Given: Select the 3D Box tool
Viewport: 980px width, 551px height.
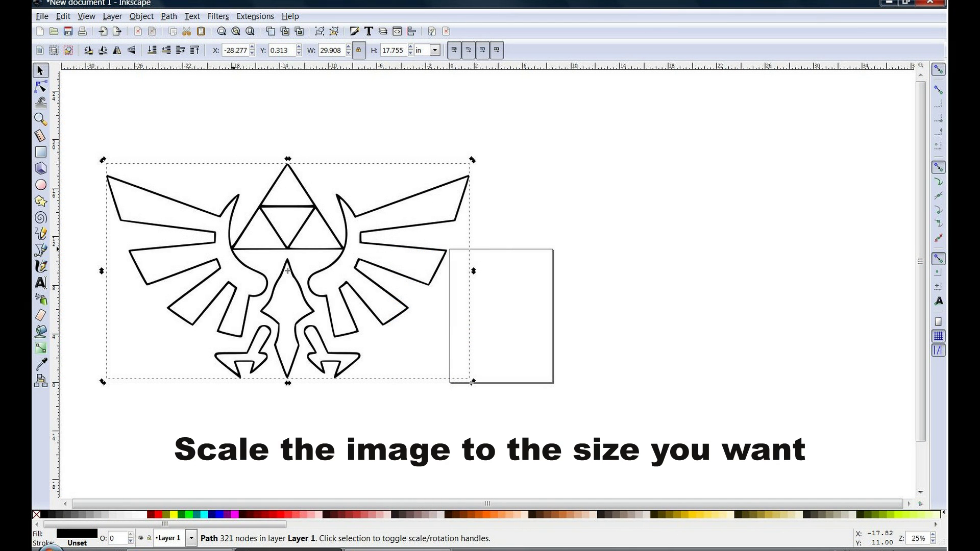Looking at the screenshot, I should click(40, 168).
